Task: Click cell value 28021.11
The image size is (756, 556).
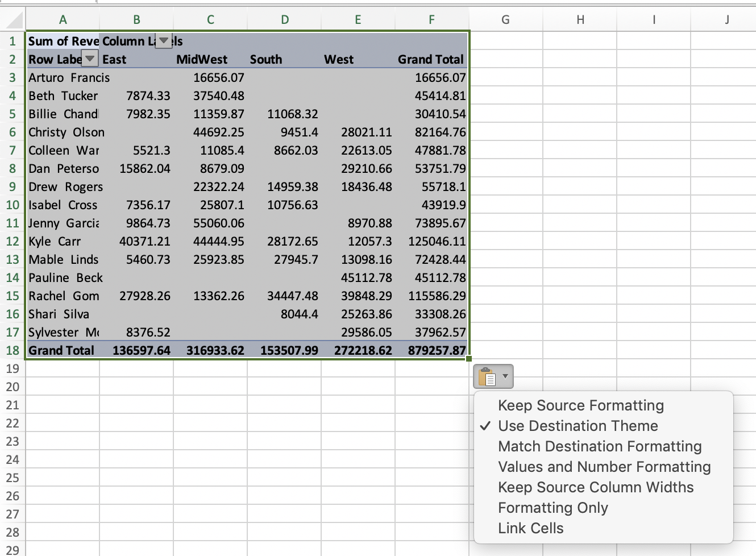Action: click(x=358, y=132)
